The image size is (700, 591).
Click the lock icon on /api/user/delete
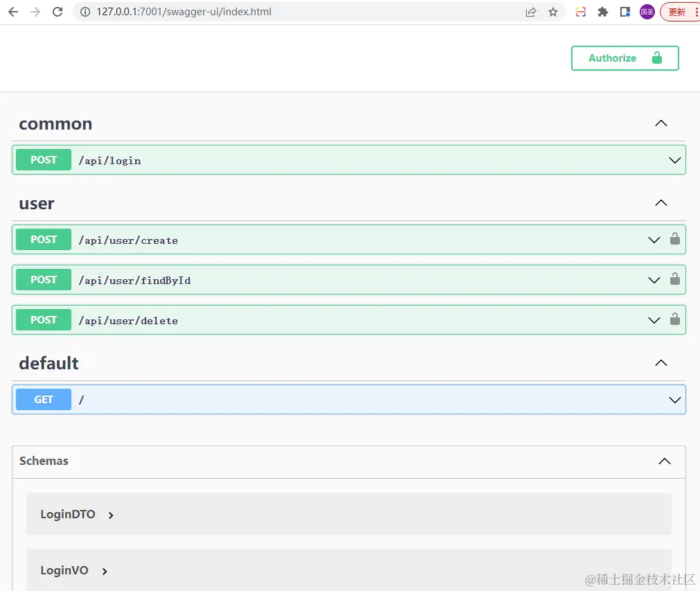pos(674,319)
